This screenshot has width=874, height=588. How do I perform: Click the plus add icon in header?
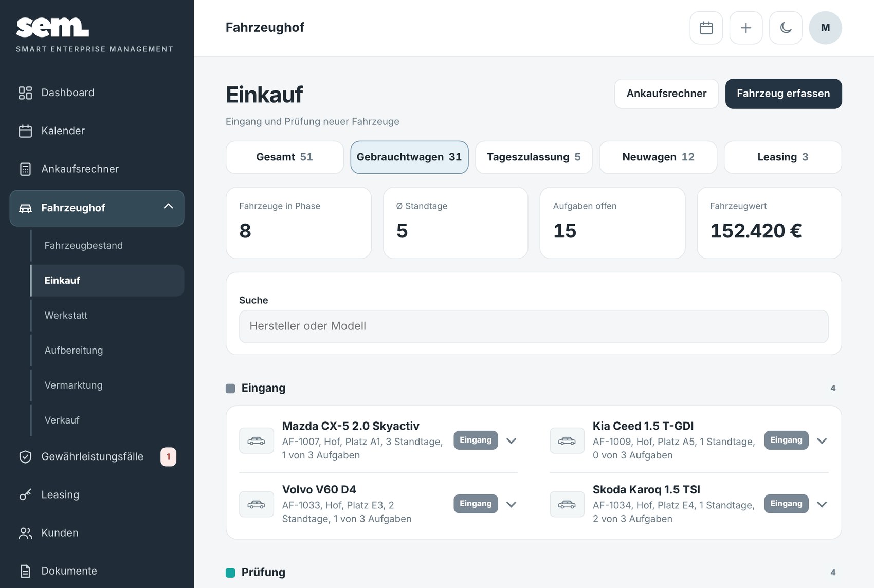click(x=745, y=28)
